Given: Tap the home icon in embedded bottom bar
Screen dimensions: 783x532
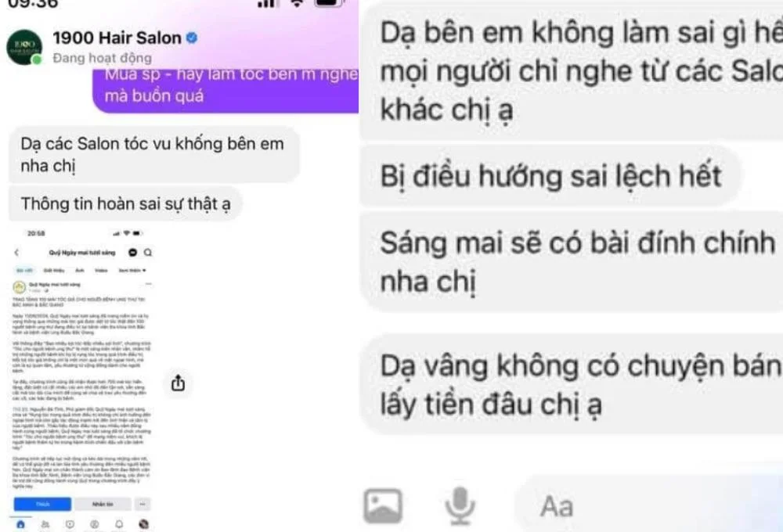Looking at the screenshot, I should point(20,524).
